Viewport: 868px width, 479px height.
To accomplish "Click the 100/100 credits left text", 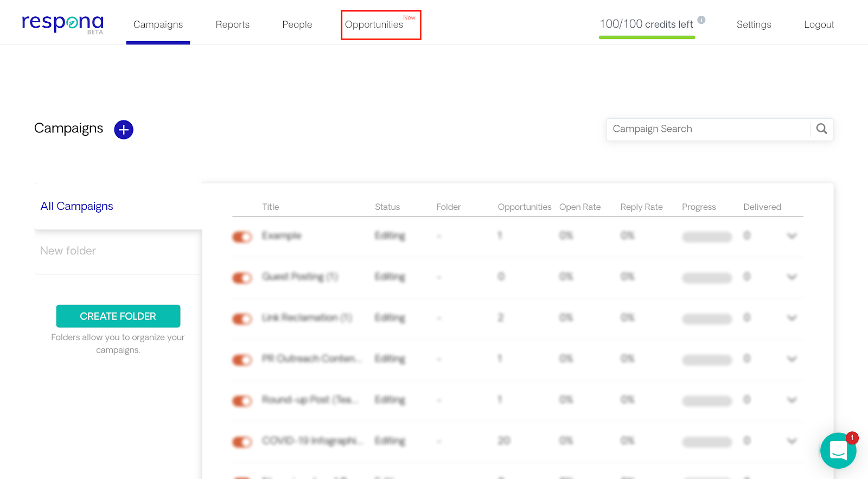I will pos(646,24).
